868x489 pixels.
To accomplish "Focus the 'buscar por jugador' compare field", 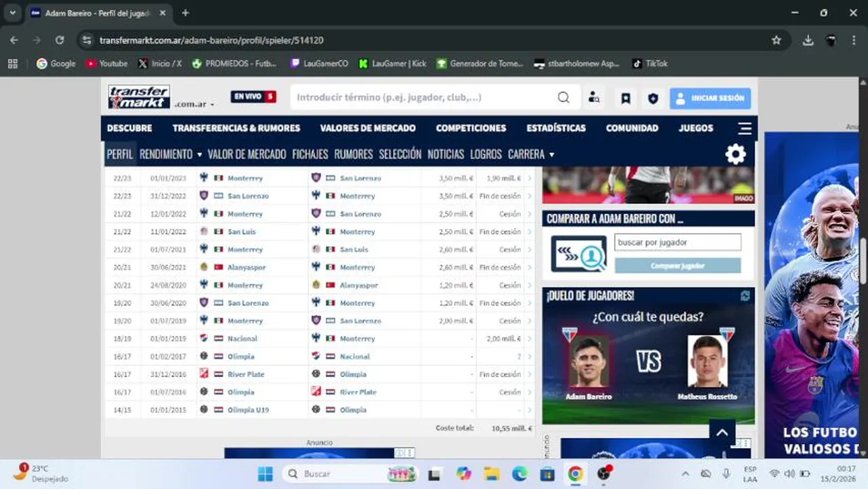I will [x=678, y=242].
